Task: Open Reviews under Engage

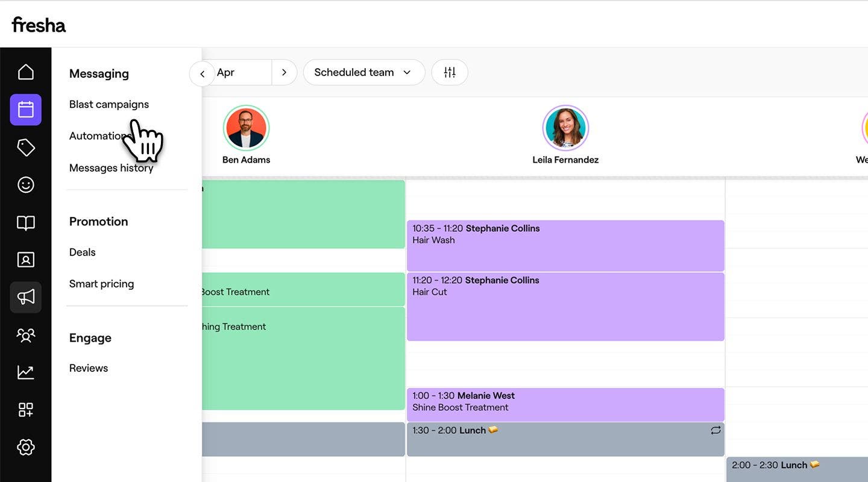Action: point(88,368)
